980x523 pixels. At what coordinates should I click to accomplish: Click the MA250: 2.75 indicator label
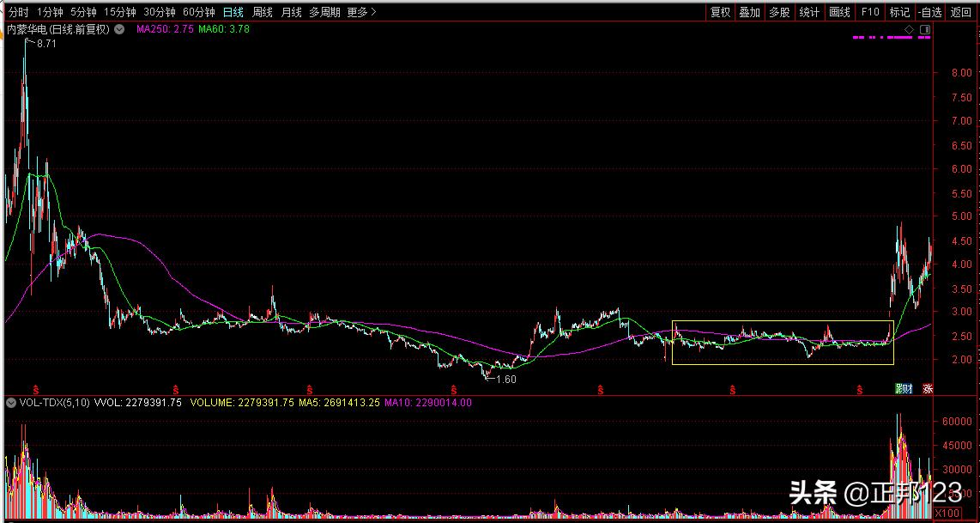click(x=163, y=29)
